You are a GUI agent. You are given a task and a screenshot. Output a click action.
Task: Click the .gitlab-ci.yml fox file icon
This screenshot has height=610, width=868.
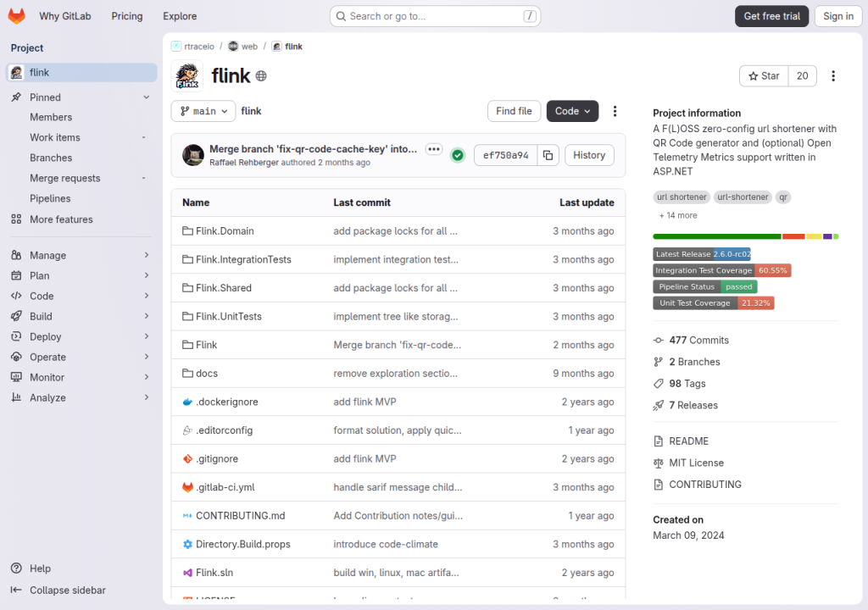pyautogui.click(x=187, y=487)
